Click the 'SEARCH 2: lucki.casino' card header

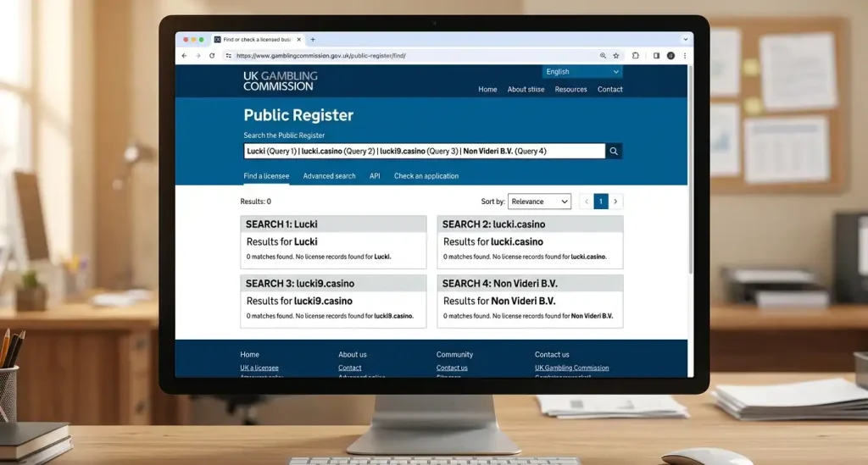tap(530, 224)
